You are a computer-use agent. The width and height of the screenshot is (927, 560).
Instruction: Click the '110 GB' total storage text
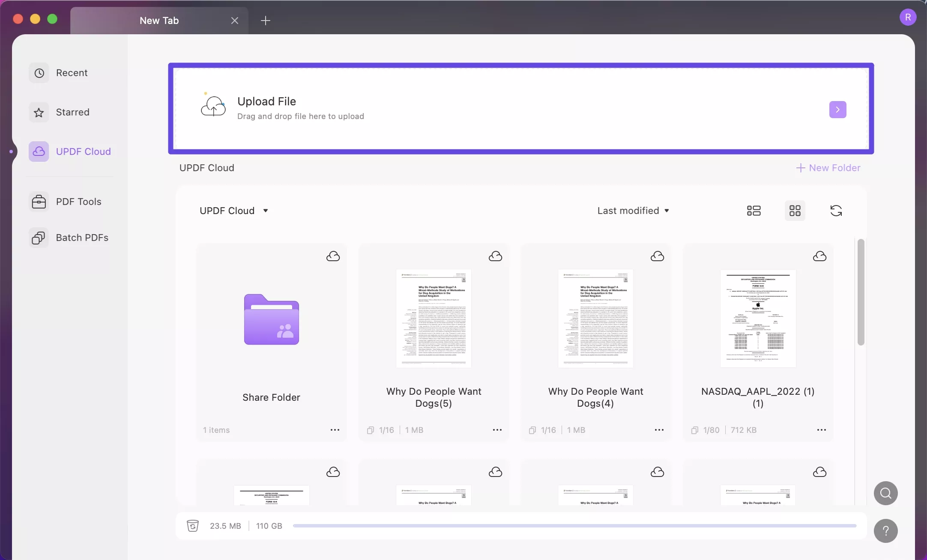pyautogui.click(x=269, y=526)
